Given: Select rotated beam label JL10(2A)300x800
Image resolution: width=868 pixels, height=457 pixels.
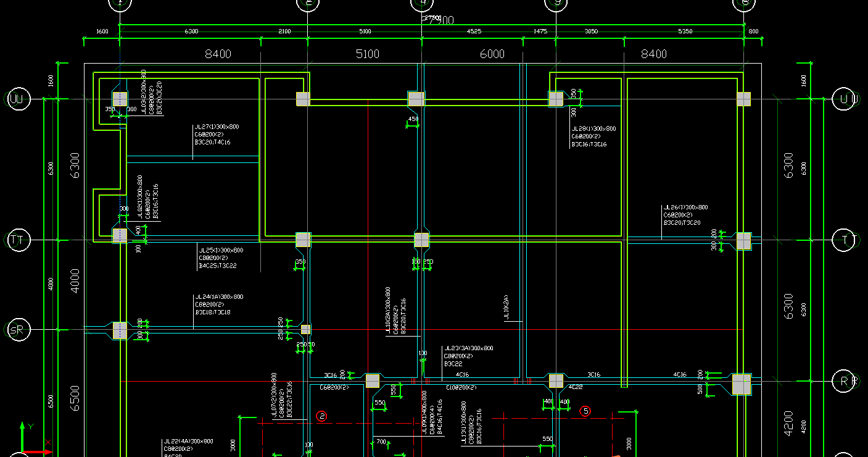Looking at the screenshot, I should click(388, 310).
